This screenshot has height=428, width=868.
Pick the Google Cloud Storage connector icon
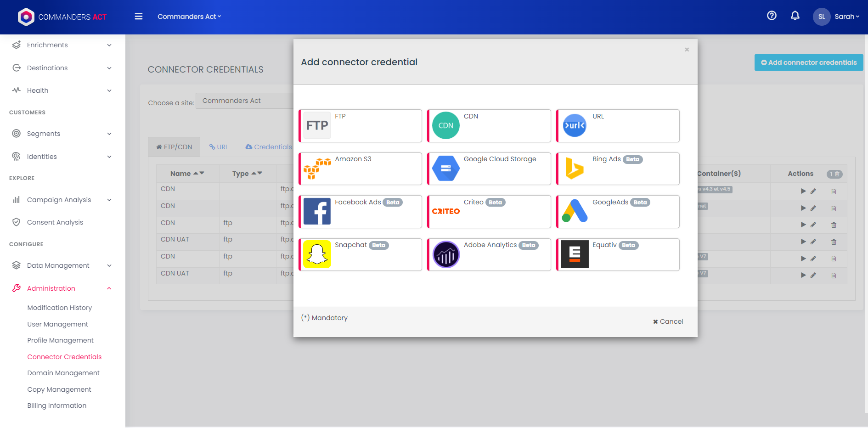[445, 169]
